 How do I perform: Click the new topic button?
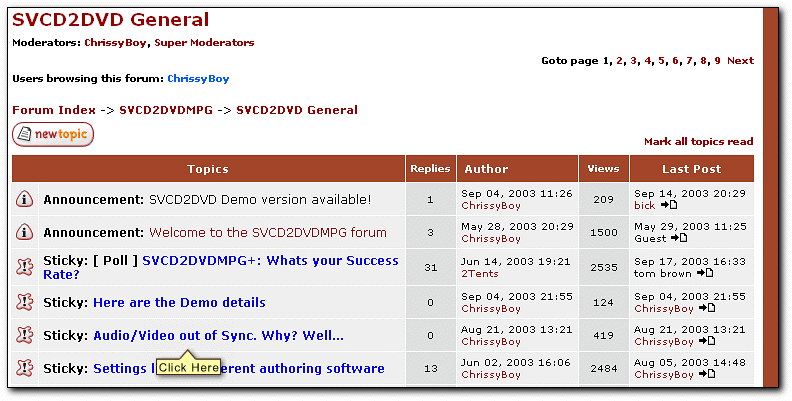pos(53,134)
